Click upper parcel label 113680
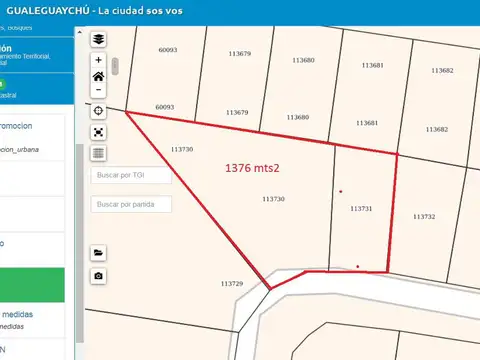This screenshot has height=360, width=480. pos(303,60)
